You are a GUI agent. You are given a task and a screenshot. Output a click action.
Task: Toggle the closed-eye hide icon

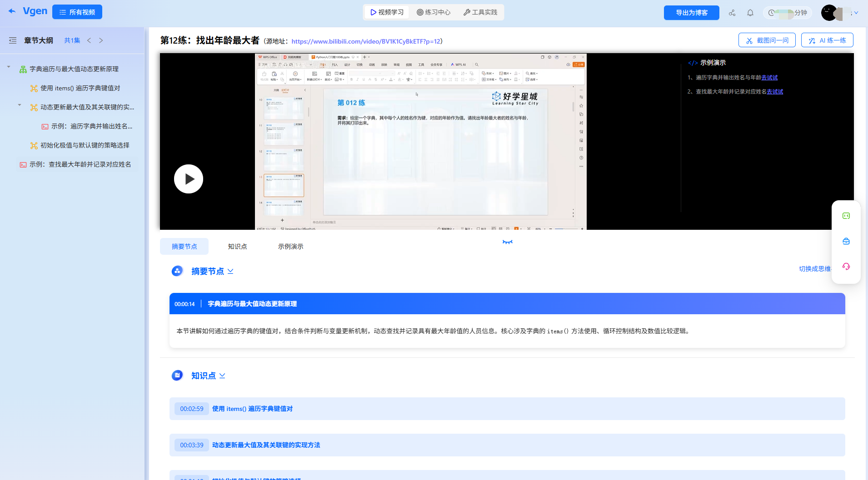(508, 242)
